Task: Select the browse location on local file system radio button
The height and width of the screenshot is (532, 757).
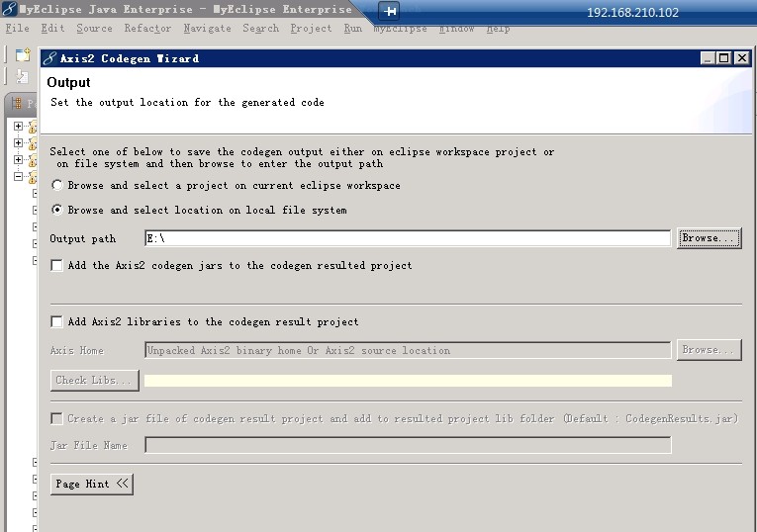Action: click(x=57, y=210)
